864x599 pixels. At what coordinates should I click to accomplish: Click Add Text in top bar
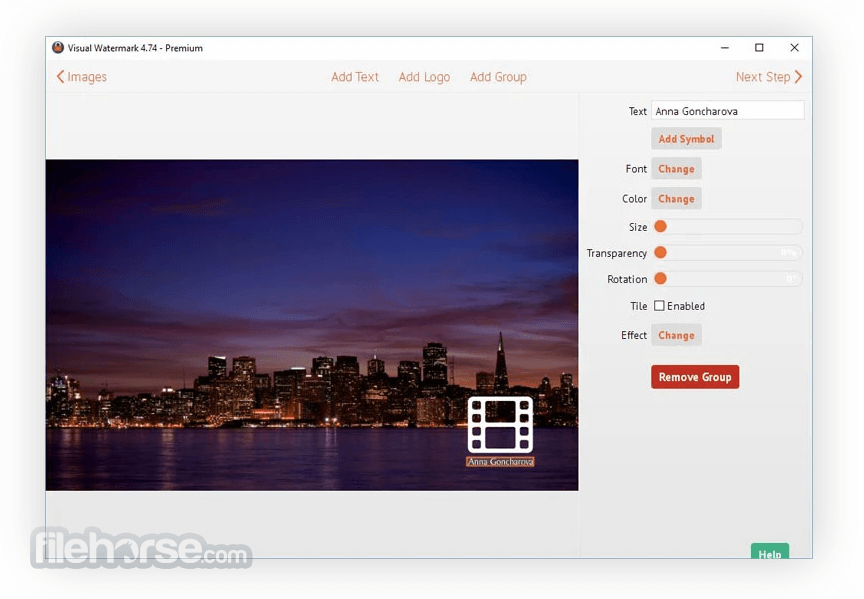pos(355,77)
